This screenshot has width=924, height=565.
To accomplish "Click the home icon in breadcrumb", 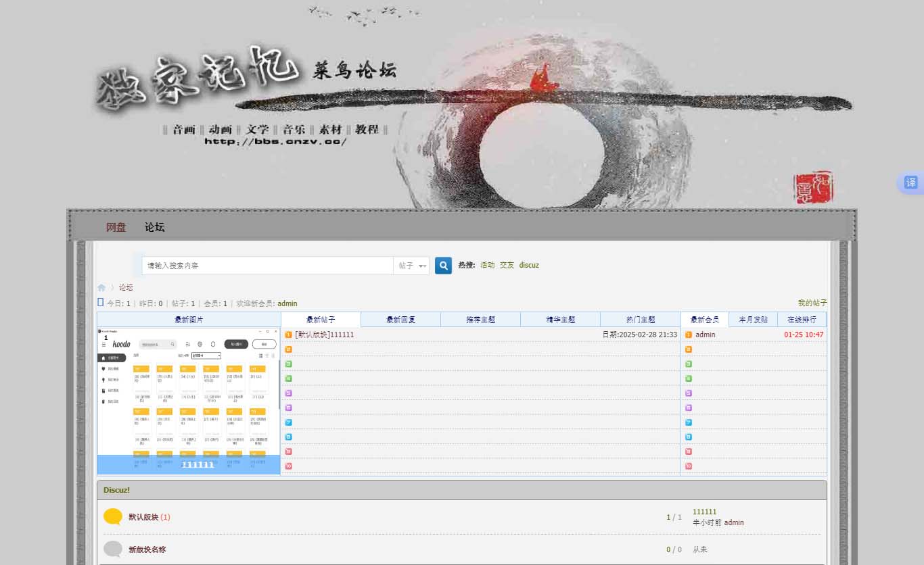I will coord(101,288).
